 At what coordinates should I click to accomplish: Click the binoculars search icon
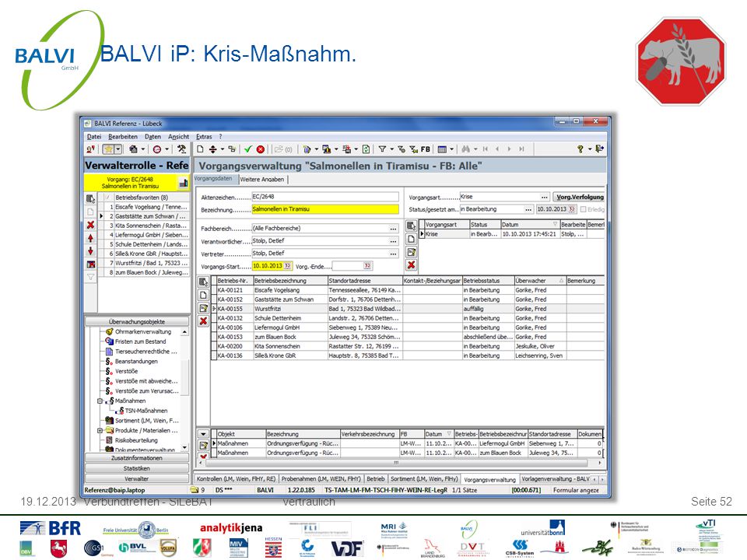click(x=465, y=149)
